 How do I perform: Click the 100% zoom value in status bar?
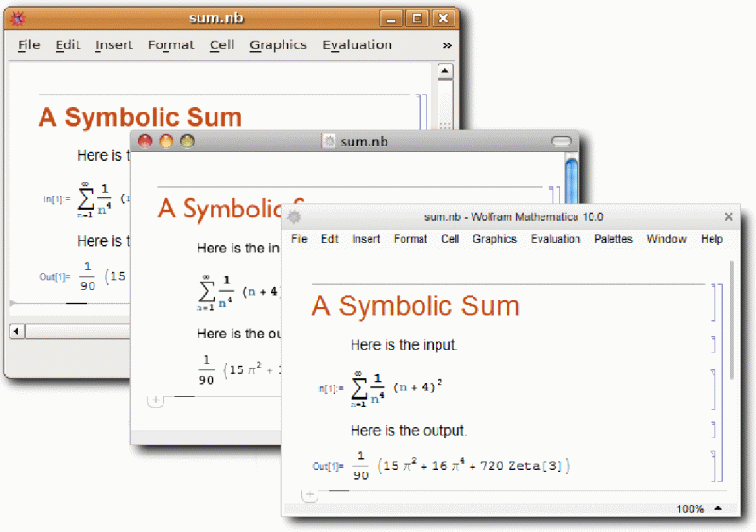click(x=690, y=508)
